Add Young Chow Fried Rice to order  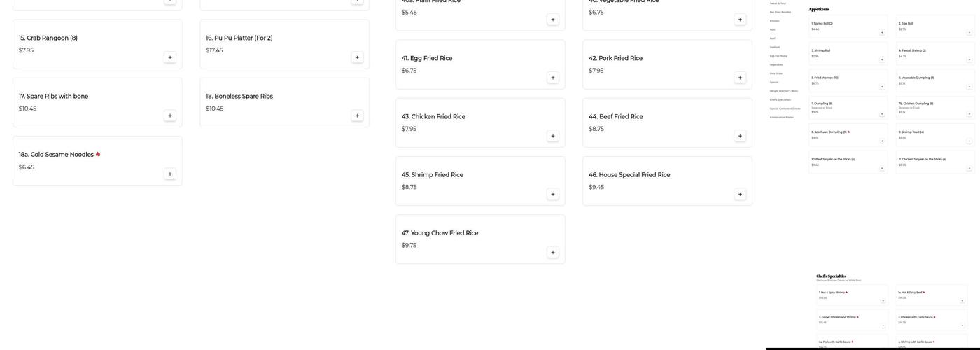click(553, 252)
